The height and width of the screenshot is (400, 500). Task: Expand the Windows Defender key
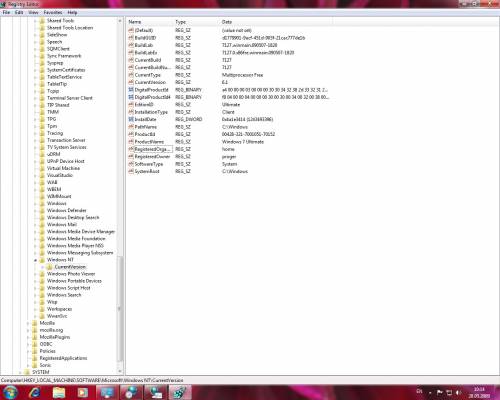(35, 211)
